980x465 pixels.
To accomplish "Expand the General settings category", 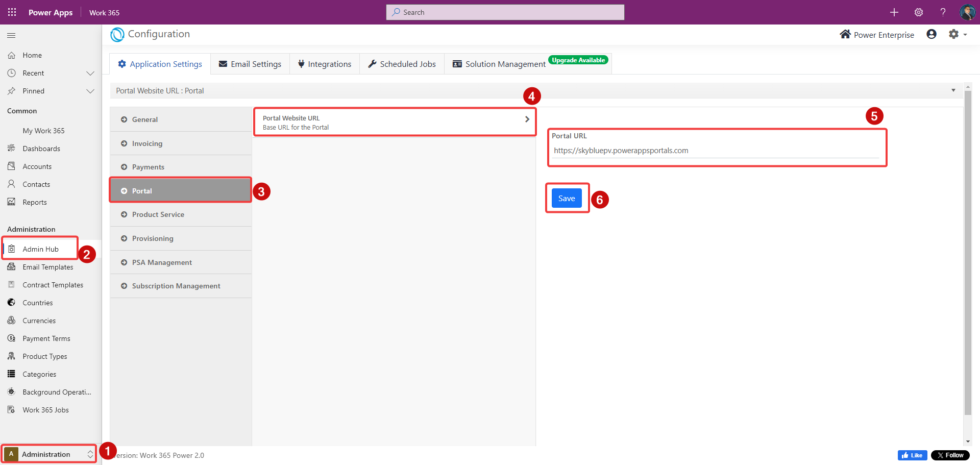I will click(x=181, y=119).
